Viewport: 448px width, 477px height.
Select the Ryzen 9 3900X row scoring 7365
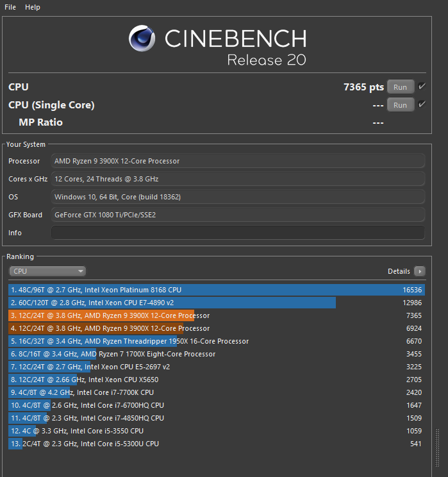(x=217, y=315)
